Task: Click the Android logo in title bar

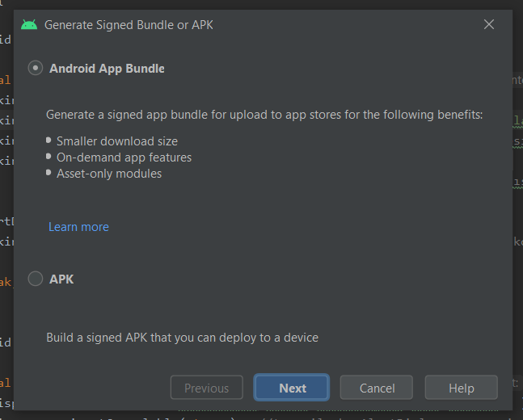Action: (29, 24)
